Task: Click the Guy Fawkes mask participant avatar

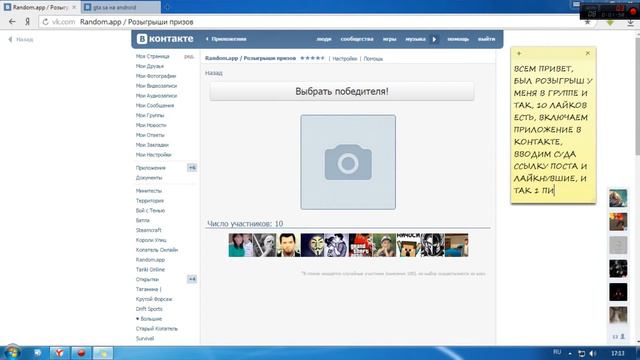Action: 312,245
